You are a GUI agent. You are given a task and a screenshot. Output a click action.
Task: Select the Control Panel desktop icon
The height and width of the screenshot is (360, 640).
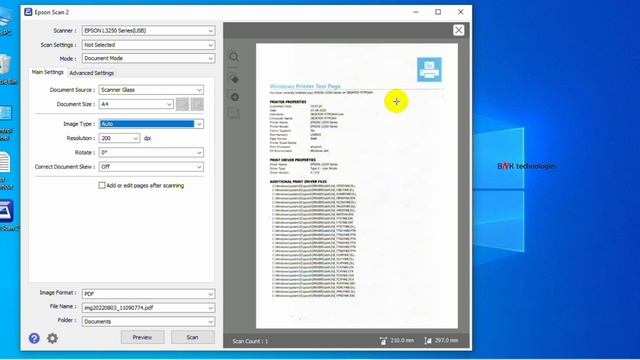coord(6,113)
